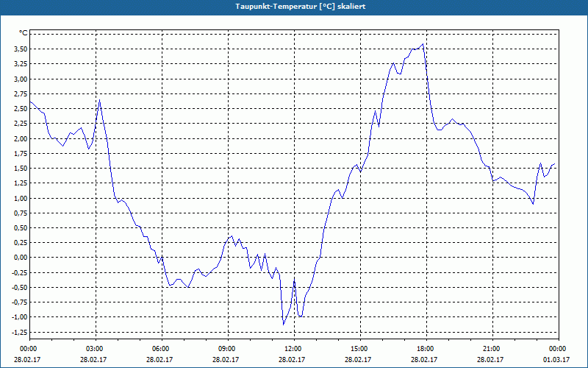Click the 03:00 time label
The height and width of the screenshot is (368, 588).
click(96, 349)
